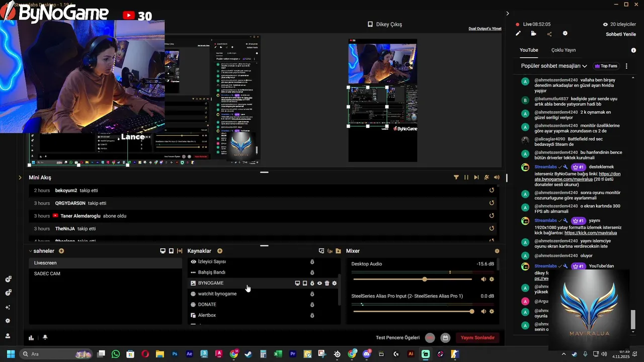
Task: Click the replay buffer icon beside record
Action: 445,338
